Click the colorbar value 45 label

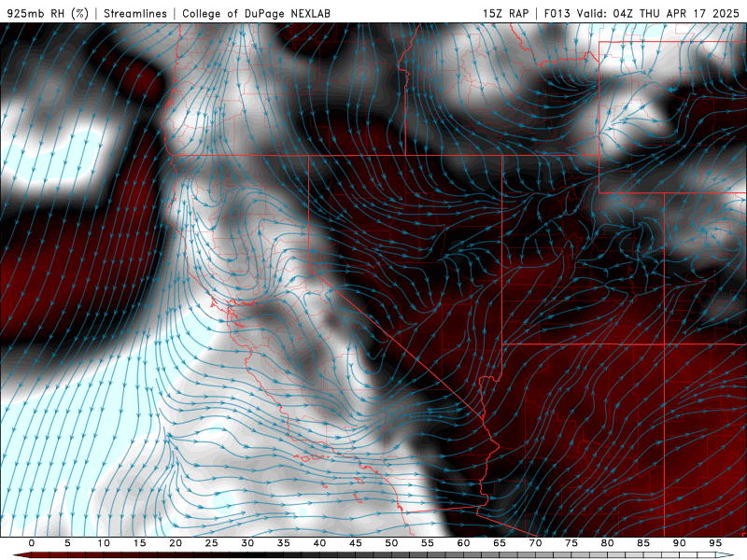pyautogui.click(x=356, y=543)
